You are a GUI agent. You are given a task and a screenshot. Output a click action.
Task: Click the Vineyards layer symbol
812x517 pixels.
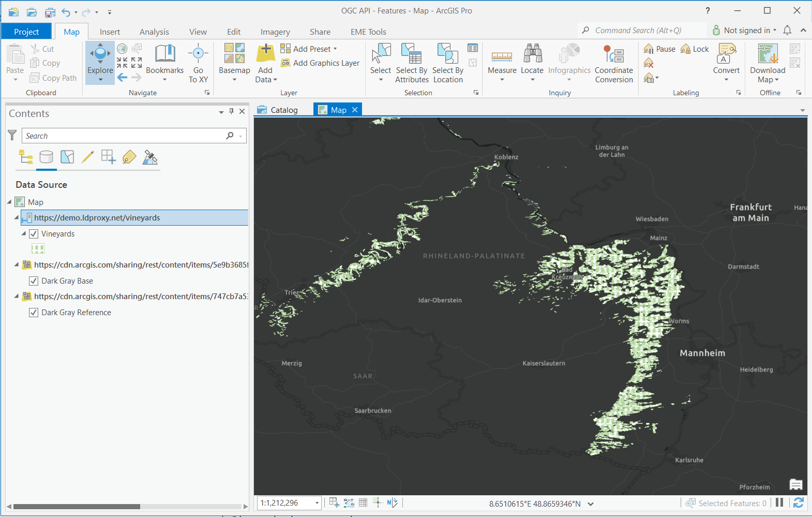(38, 248)
